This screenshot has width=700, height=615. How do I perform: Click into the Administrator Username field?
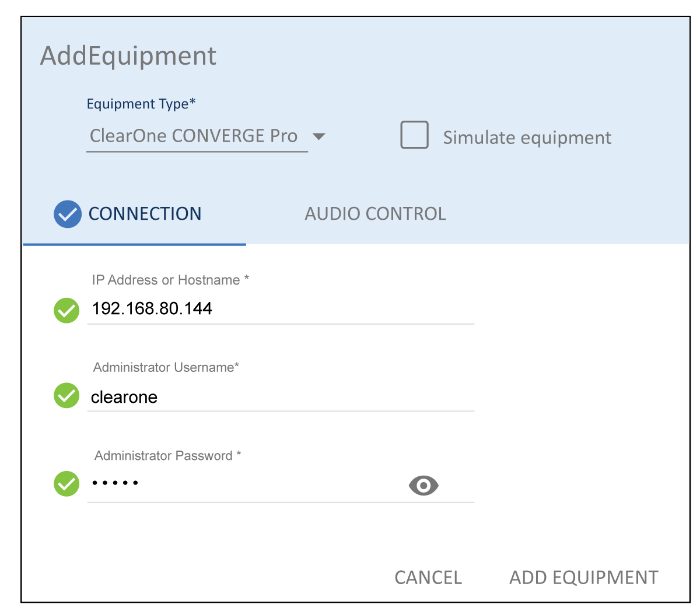point(280,397)
